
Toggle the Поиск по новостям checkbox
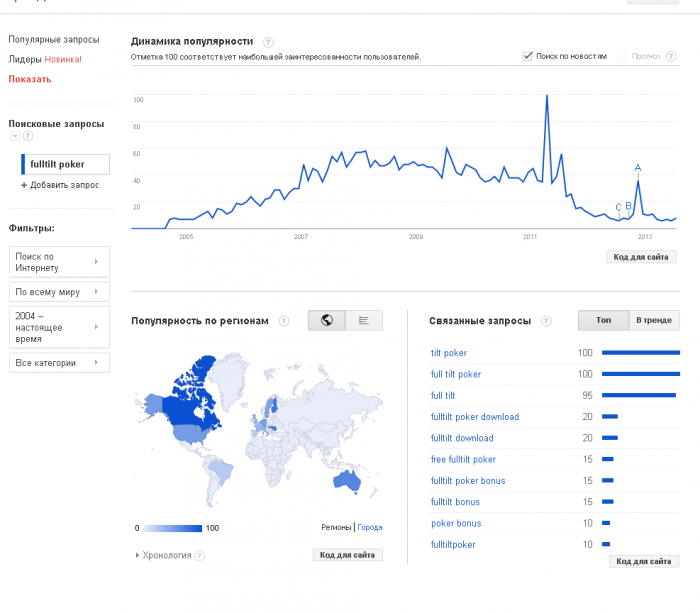tap(528, 57)
